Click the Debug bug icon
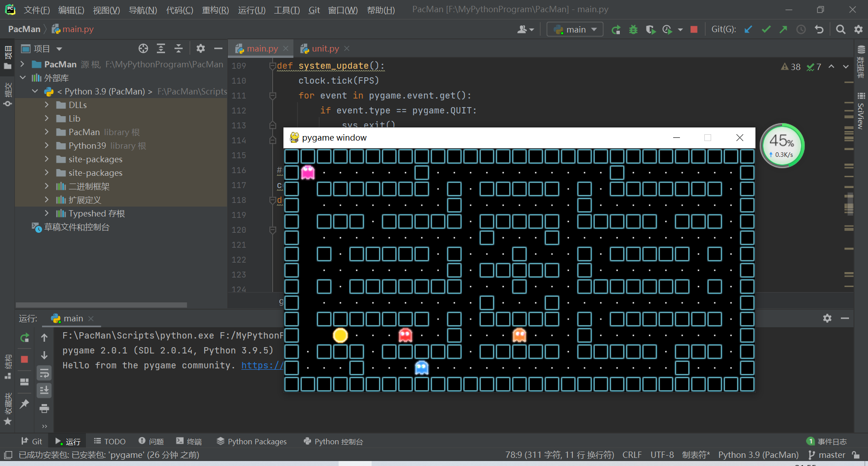868x466 pixels. coord(633,30)
